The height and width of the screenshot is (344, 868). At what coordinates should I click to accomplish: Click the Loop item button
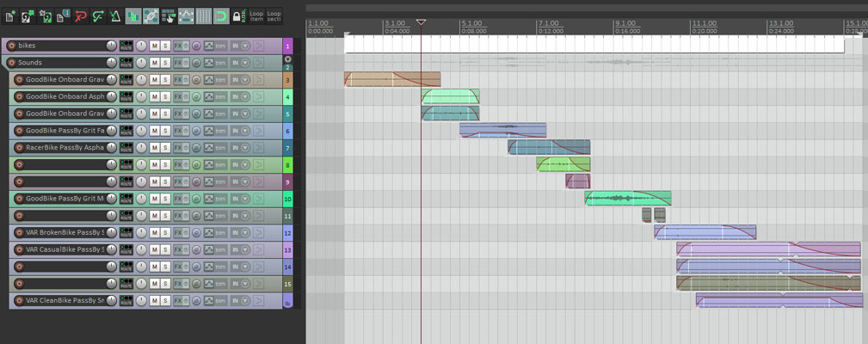tap(256, 15)
